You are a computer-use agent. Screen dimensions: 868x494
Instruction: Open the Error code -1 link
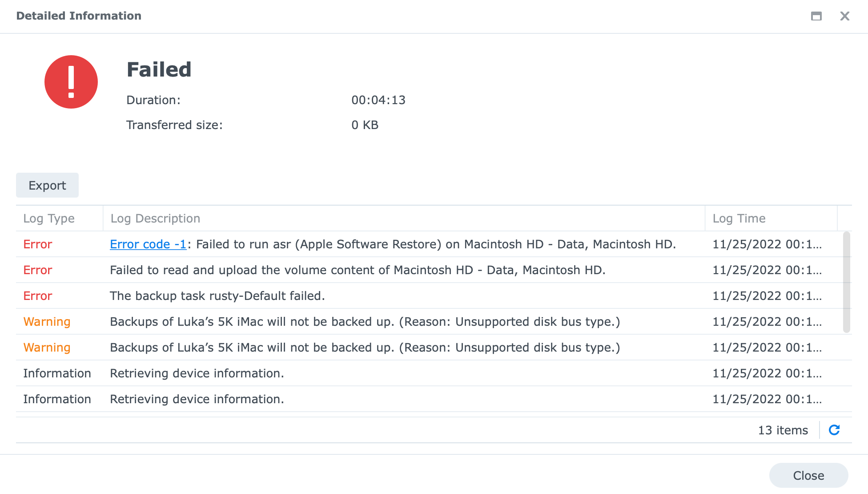[x=148, y=244]
